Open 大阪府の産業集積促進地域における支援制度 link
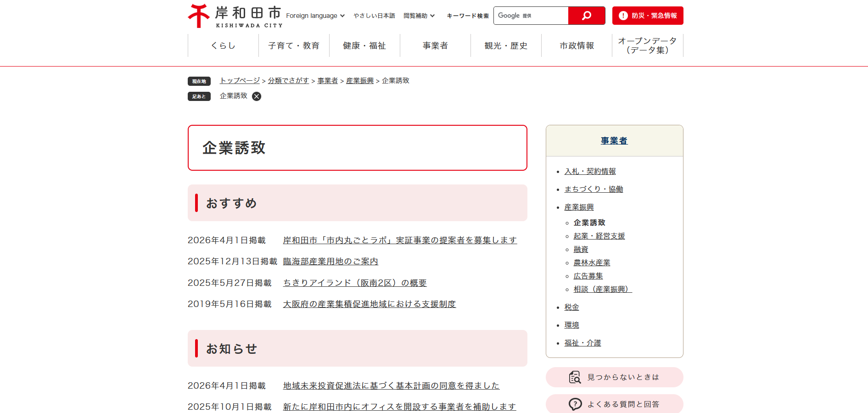This screenshot has height=413, width=868. [x=370, y=304]
